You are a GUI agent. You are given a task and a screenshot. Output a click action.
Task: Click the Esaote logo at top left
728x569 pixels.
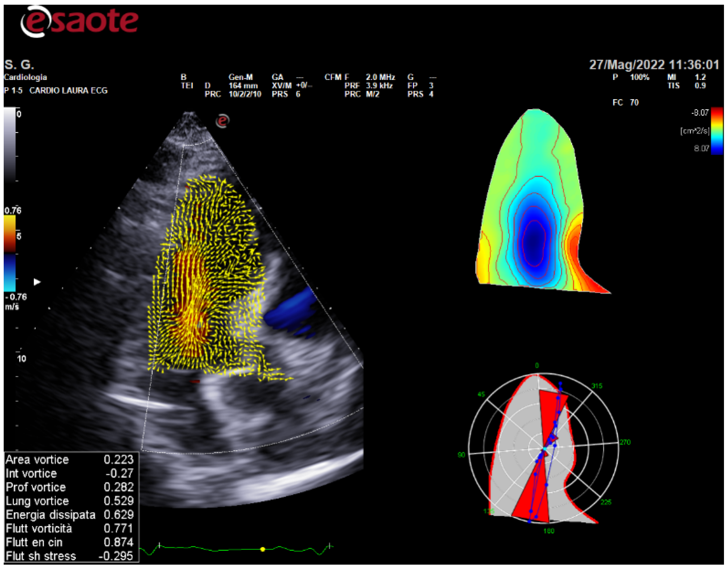[x=79, y=21]
